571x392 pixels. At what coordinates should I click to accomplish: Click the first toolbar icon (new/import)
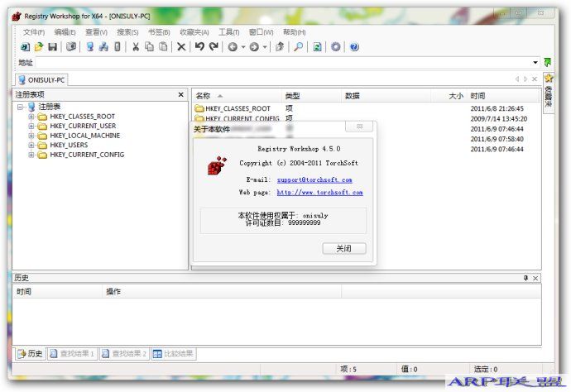[x=25, y=46]
